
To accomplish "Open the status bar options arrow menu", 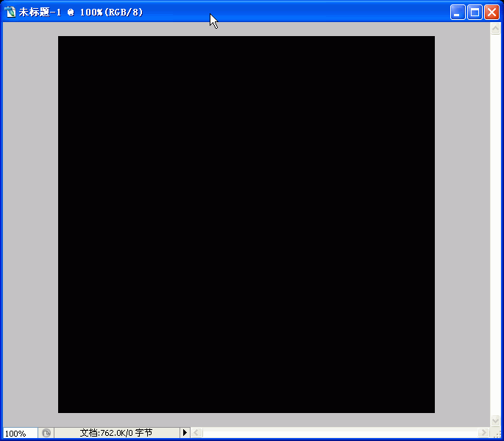I will point(185,433).
